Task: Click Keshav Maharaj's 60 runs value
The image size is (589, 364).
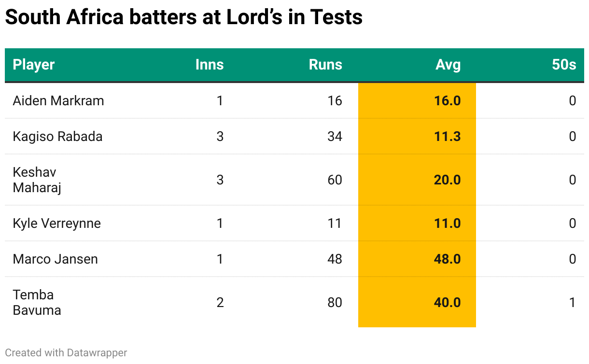Action: click(x=335, y=180)
